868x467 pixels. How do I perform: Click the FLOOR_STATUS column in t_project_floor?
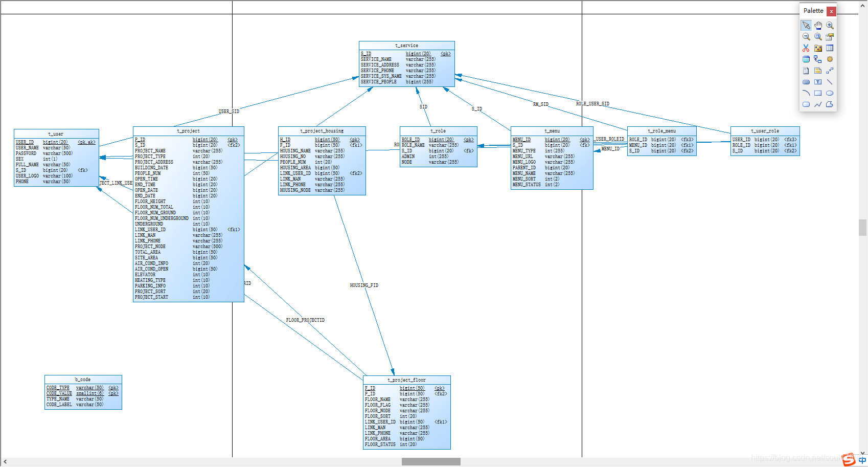coord(407,444)
